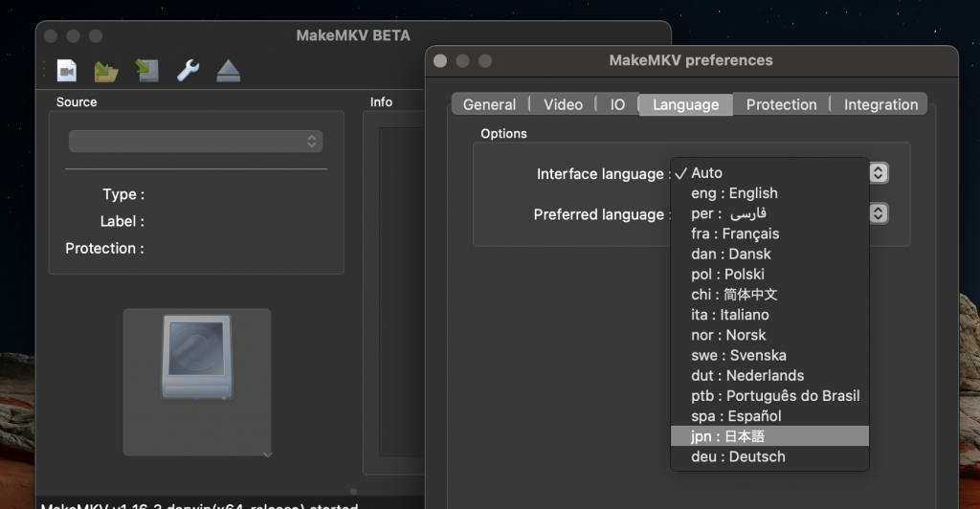The image size is (980, 509).
Task: Click the optical drive image in MakeMKV window
Action: pos(197,357)
